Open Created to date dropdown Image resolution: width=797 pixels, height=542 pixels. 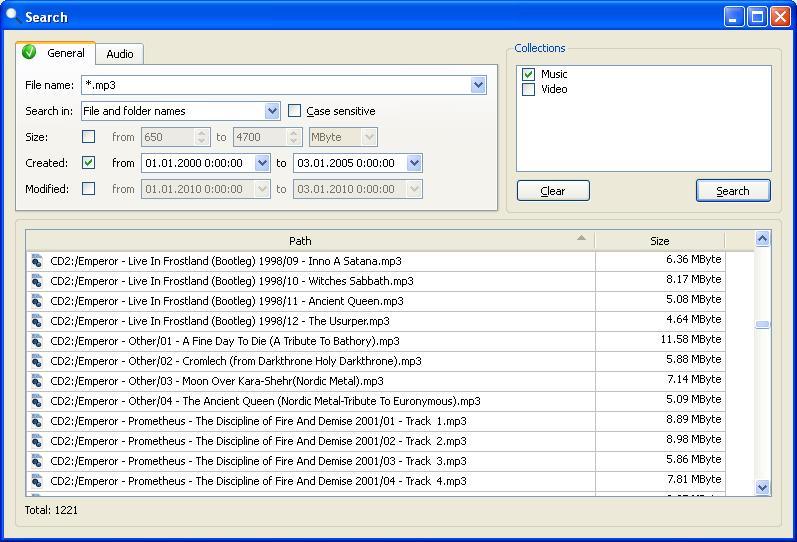point(414,163)
